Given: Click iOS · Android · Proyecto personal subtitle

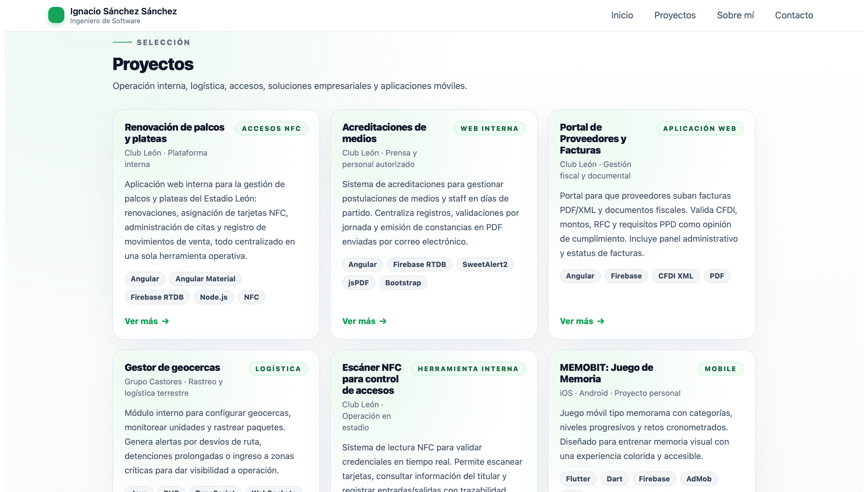Looking at the screenshot, I should 620,393.
